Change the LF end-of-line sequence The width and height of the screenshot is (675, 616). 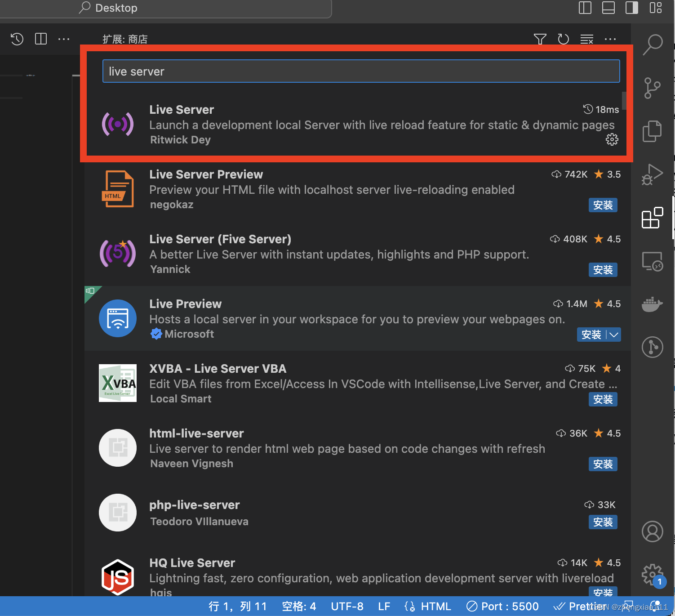click(x=384, y=607)
